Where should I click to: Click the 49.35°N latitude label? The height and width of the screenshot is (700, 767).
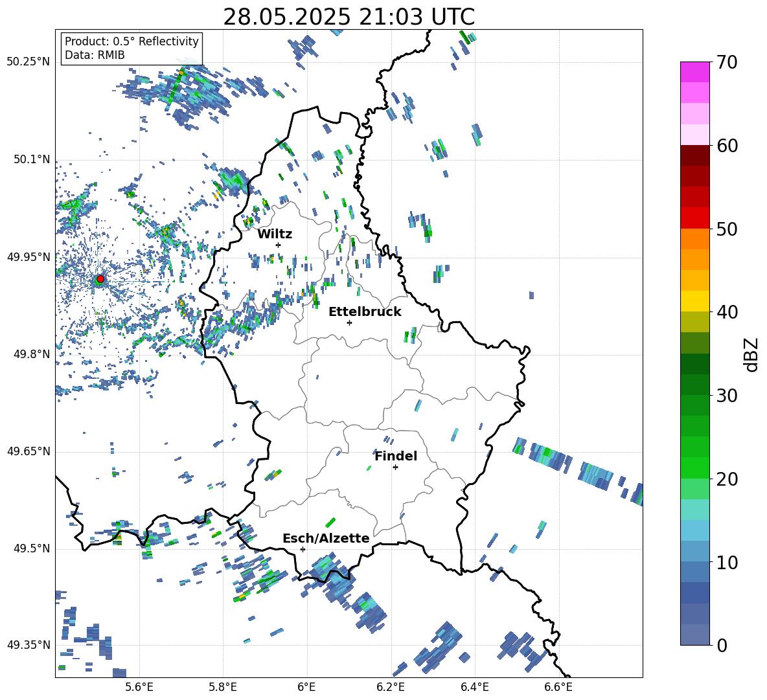tap(29, 645)
